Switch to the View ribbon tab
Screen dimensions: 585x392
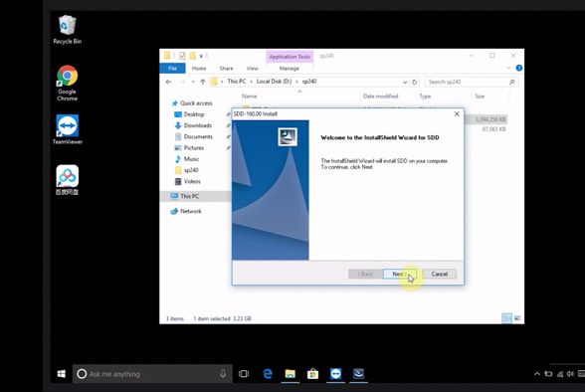click(x=253, y=69)
